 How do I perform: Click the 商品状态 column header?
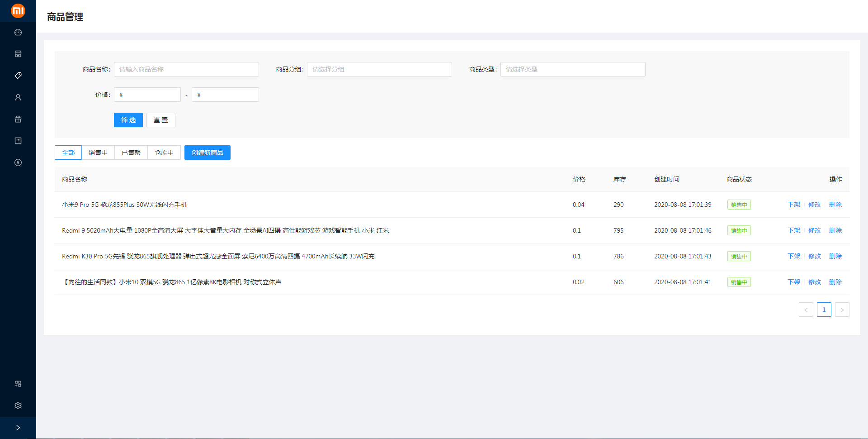click(739, 179)
